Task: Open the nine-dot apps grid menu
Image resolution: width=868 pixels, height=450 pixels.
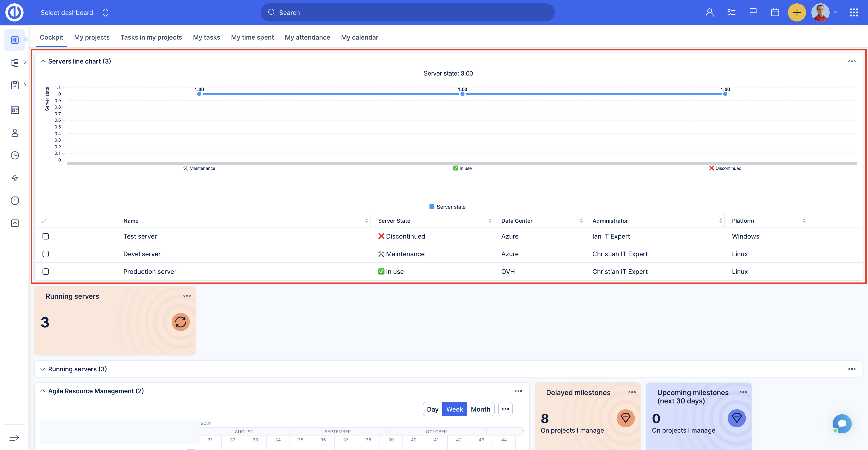Action: pyautogui.click(x=854, y=13)
